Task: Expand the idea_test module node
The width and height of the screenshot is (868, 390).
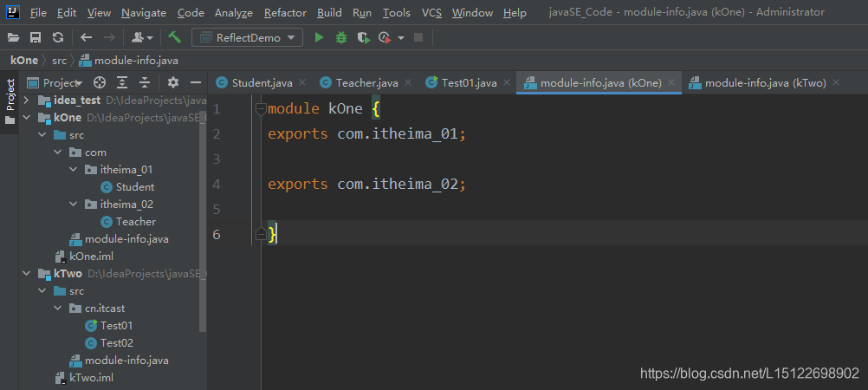Action: tap(25, 101)
